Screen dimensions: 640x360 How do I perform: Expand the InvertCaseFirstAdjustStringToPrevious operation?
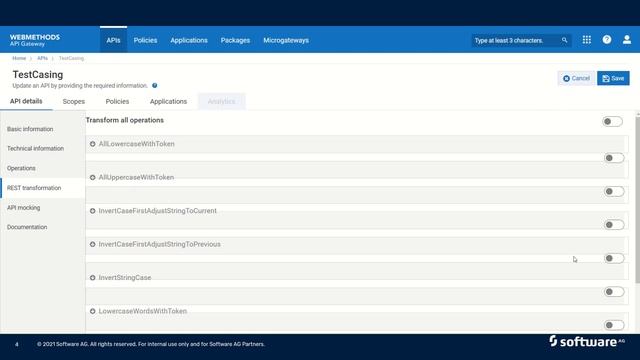(x=93, y=244)
